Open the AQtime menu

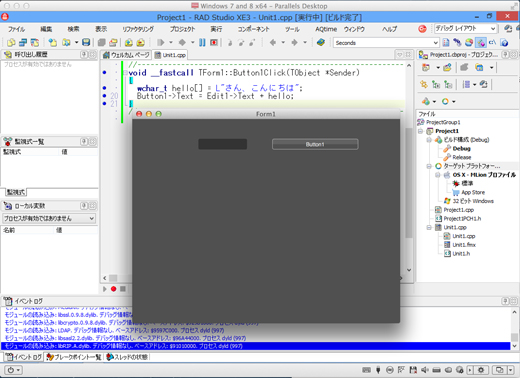tap(326, 29)
